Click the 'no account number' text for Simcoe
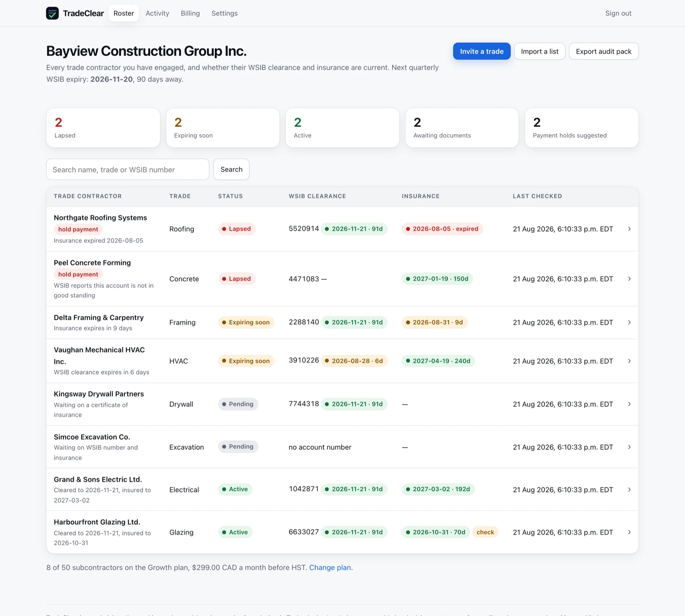The image size is (685, 616). pyautogui.click(x=320, y=447)
